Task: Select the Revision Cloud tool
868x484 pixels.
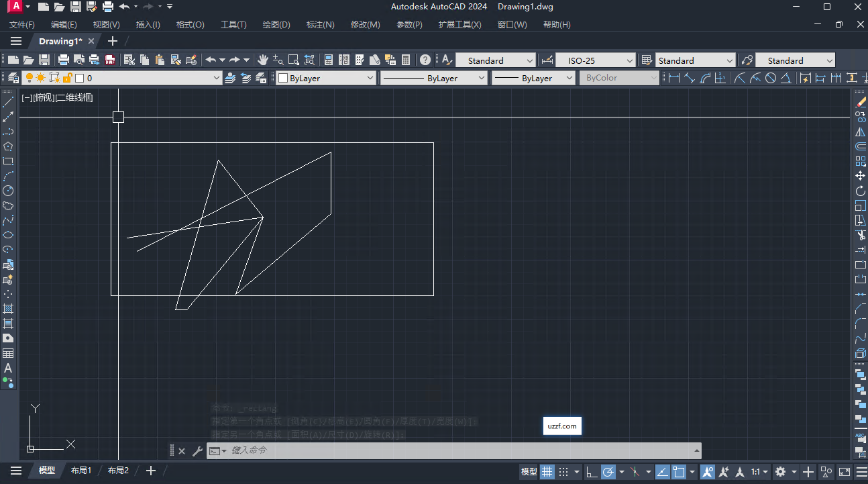Action: click(9, 205)
